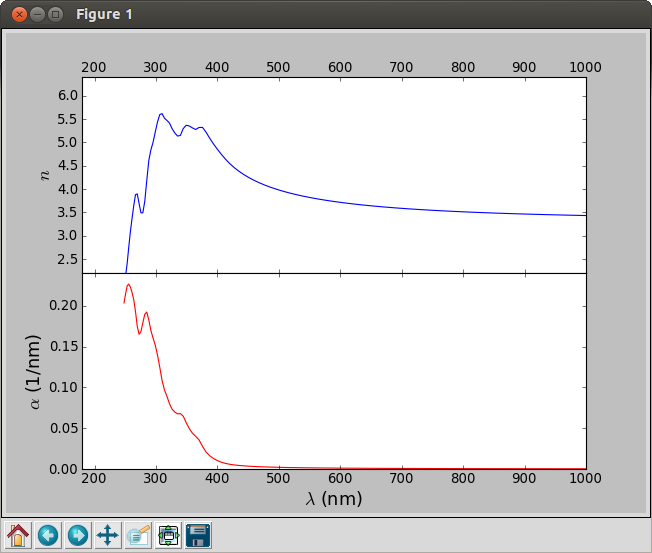The height and width of the screenshot is (553, 652).
Task: Click the 0.20 tick on the α axis
Action: pos(64,305)
